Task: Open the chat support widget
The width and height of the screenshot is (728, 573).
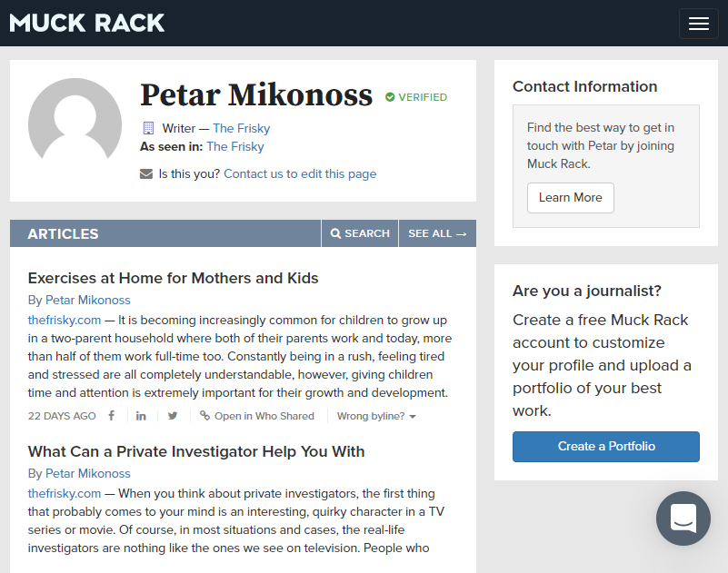Action: pos(683,518)
